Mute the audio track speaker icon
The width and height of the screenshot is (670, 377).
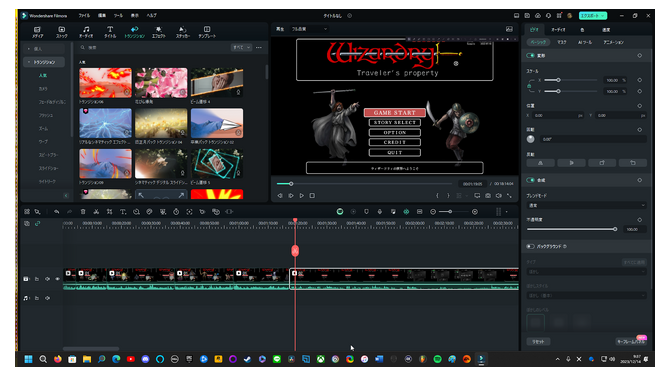pyautogui.click(x=47, y=298)
